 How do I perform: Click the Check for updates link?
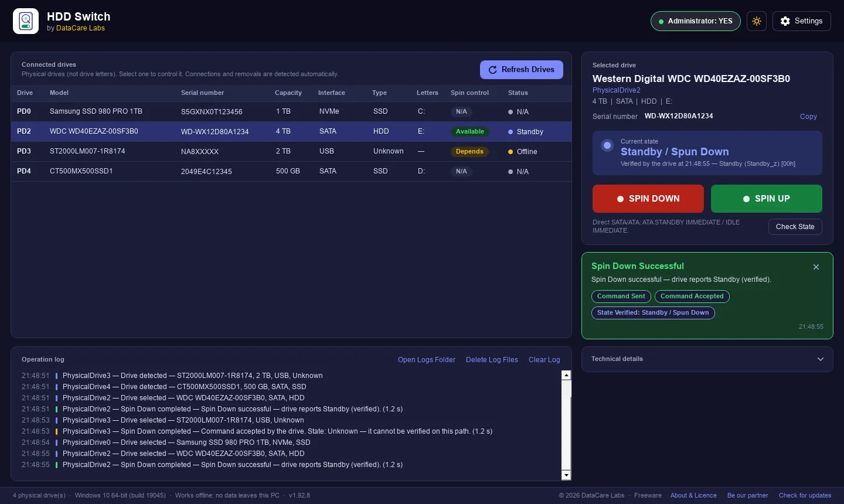pos(805,495)
